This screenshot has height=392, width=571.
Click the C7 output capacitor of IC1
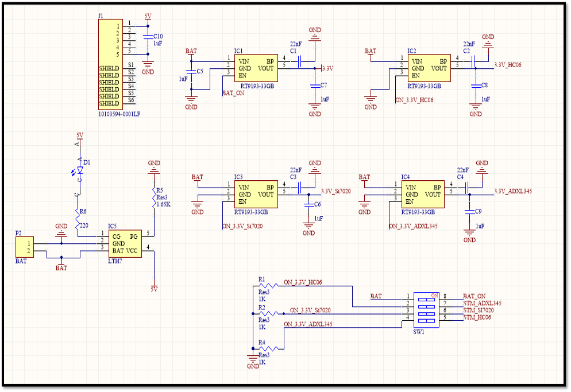(315, 86)
